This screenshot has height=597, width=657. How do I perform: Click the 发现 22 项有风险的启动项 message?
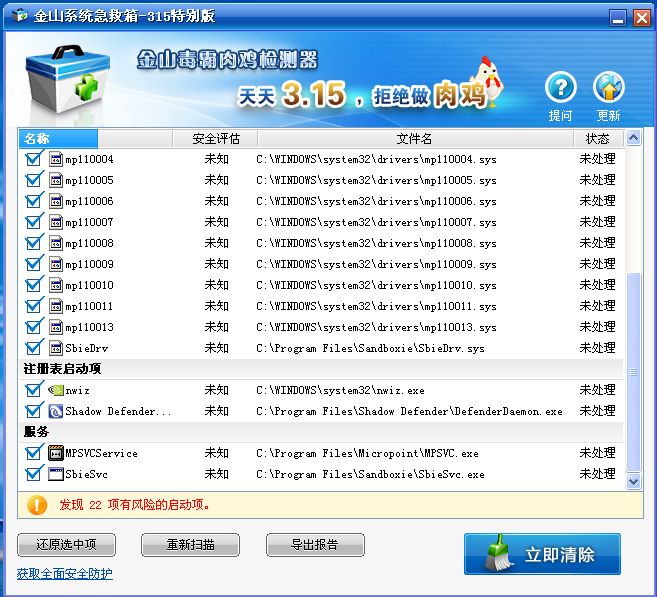134,505
